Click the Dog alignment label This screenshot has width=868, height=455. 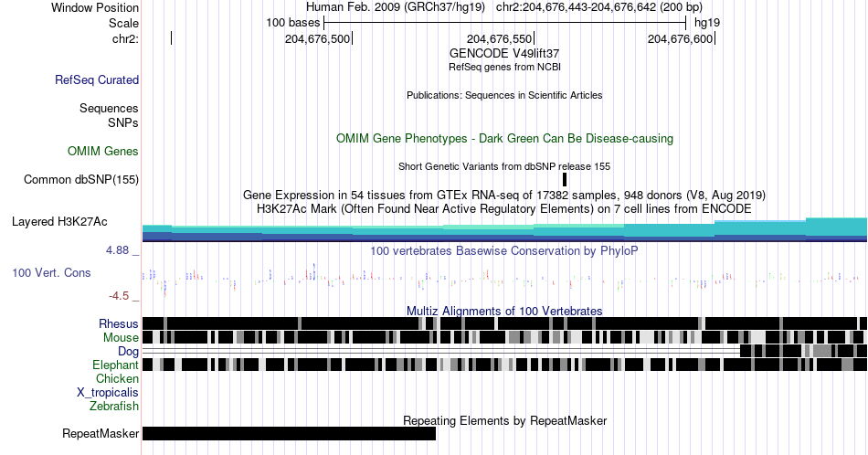click(x=128, y=352)
